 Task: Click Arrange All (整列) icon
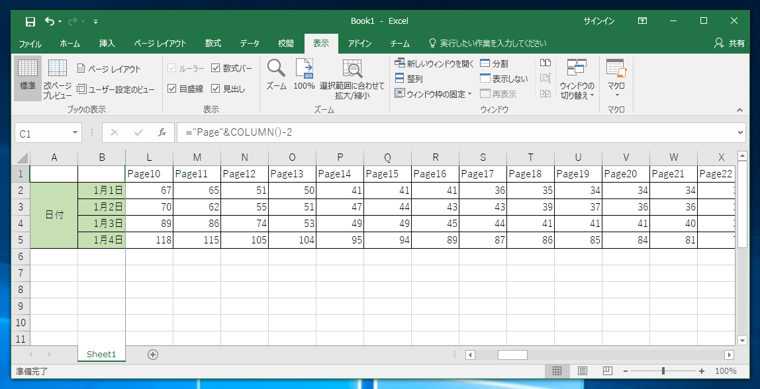coord(409,78)
